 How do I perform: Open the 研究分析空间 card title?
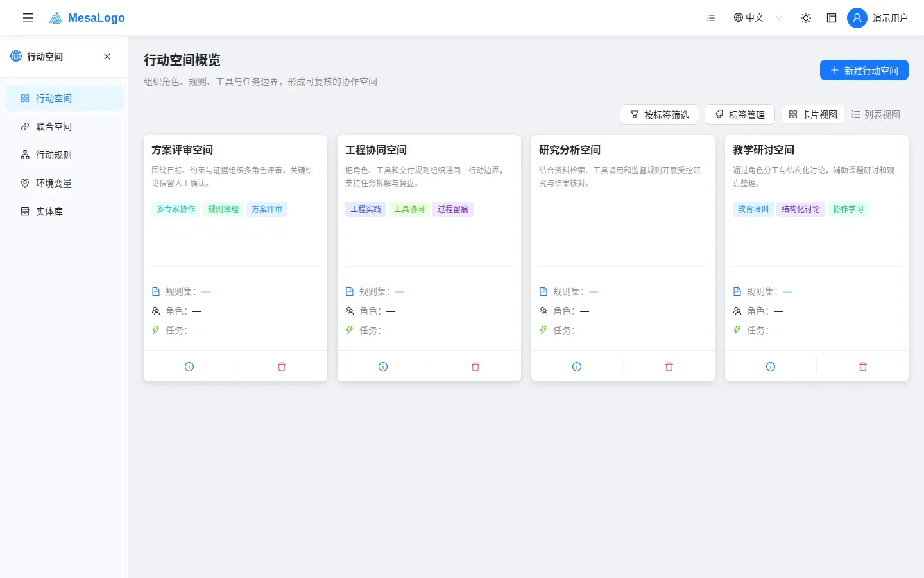(x=570, y=150)
